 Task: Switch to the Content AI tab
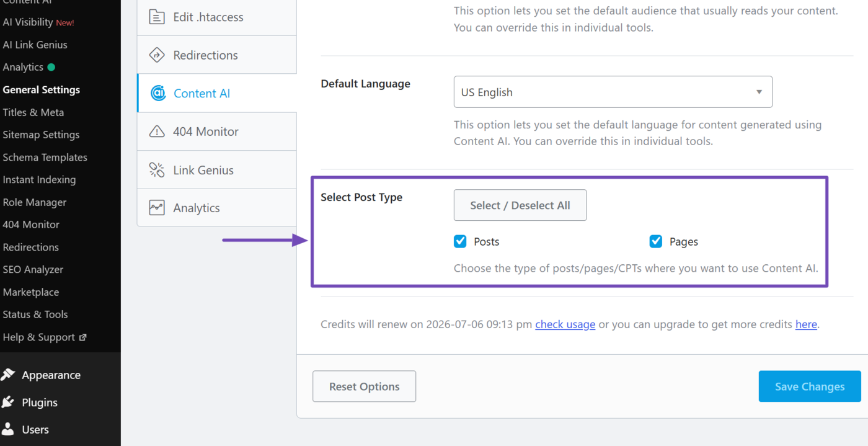coord(217,94)
